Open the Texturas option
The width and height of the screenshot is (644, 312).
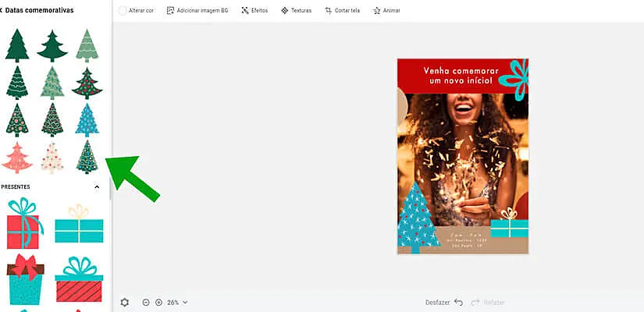click(296, 11)
